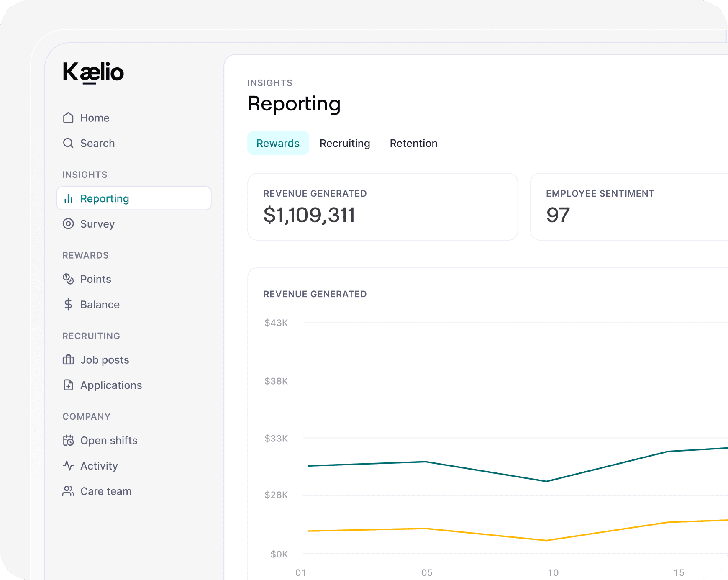Open Job posts in sidebar
The image size is (728, 580).
click(96, 360)
